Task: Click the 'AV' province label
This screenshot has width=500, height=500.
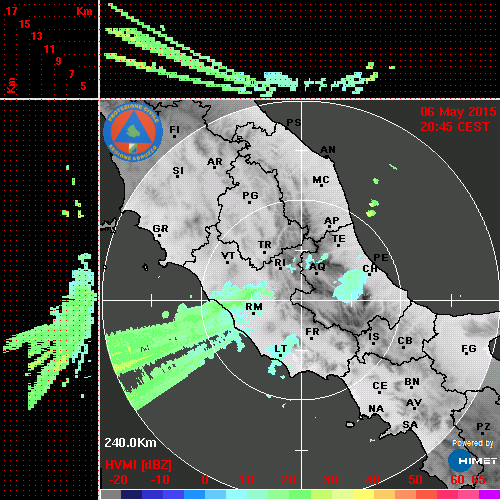Action: [414, 403]
